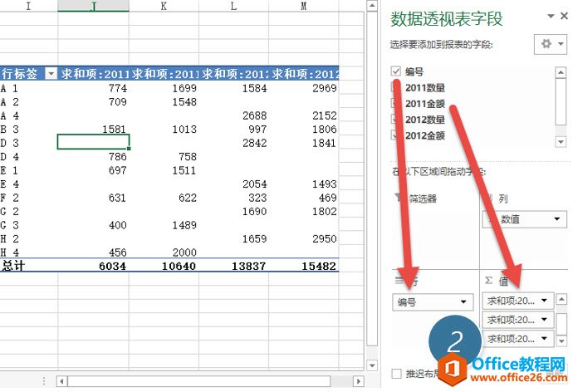The width and height of the screenshot is (573, 392).
Task: Toggle the 编号 field checkbox
Action: (396, 71)
